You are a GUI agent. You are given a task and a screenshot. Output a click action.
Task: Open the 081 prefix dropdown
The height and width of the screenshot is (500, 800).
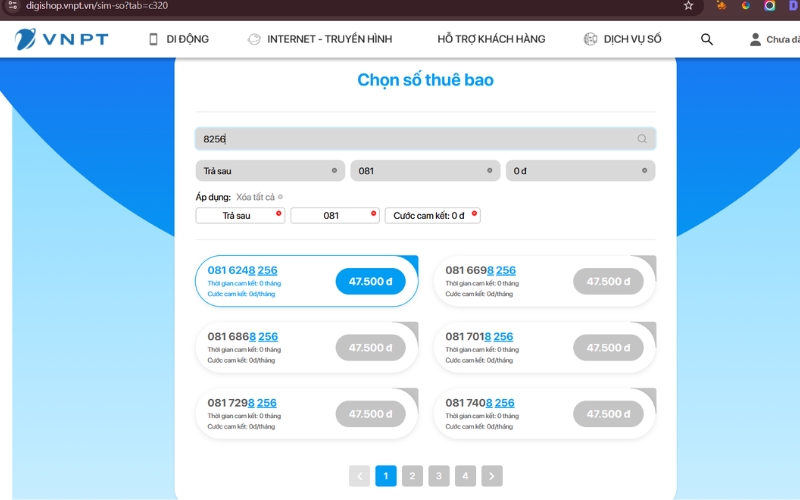425,171
